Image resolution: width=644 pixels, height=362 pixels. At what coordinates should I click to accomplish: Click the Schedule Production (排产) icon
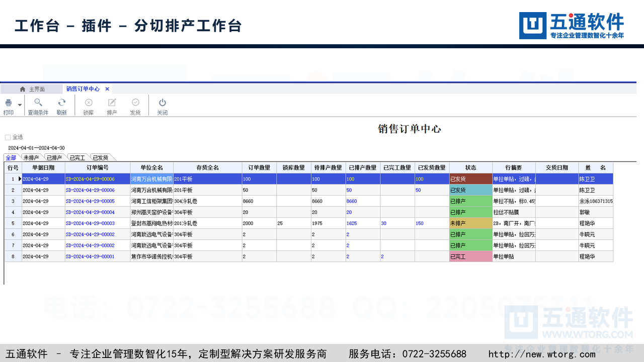coord(112,103)
